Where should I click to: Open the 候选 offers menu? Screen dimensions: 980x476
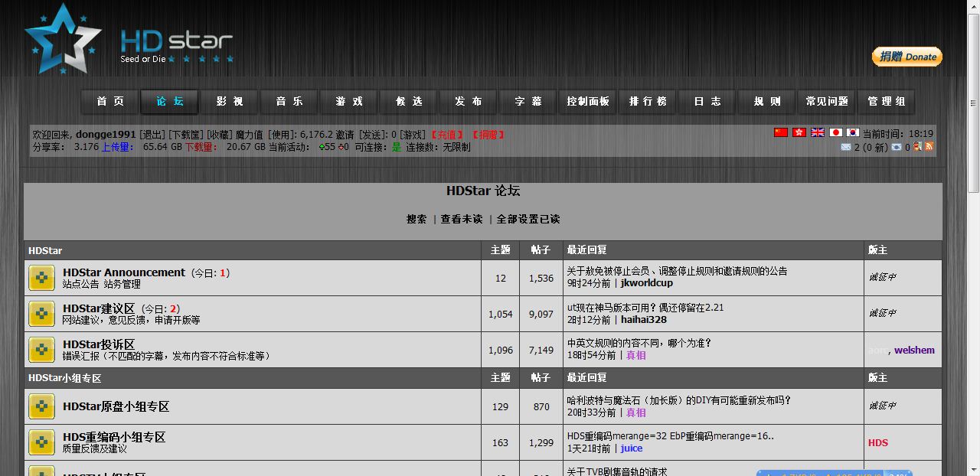[x=409, y=102]
